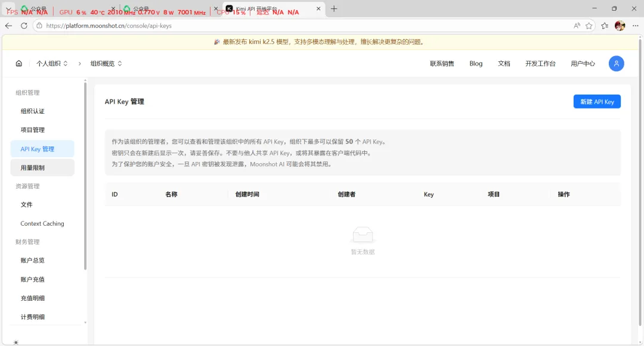Expand the 个人组织 organization switcher

[52, 64]
